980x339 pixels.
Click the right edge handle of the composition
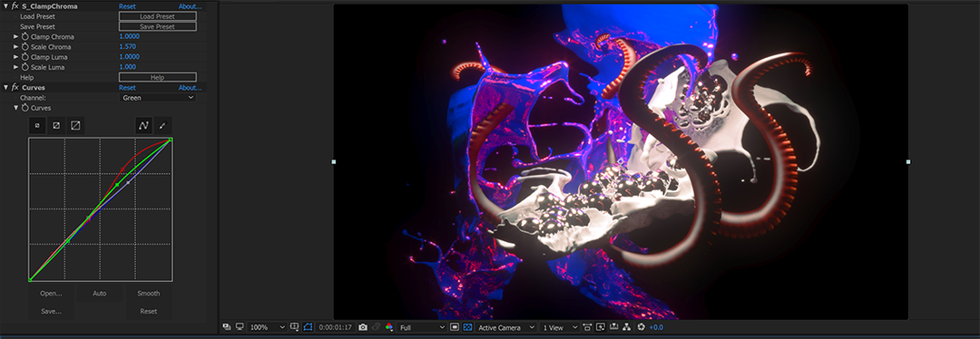[908, 161]
